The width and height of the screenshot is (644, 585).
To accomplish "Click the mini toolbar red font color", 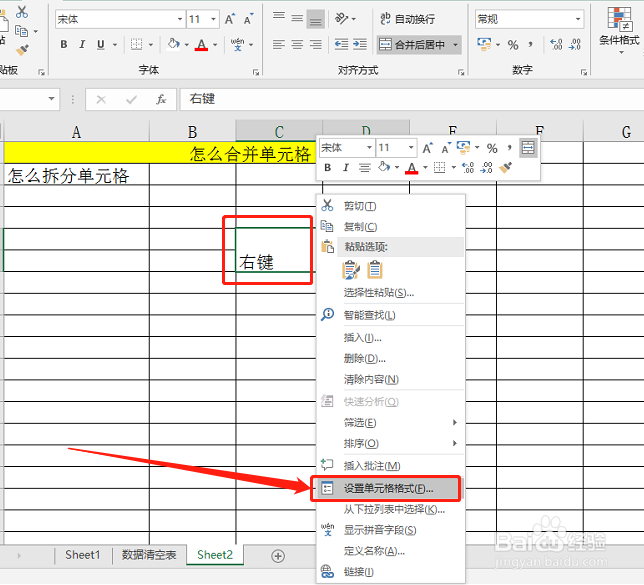I will (x=412, y=168).
